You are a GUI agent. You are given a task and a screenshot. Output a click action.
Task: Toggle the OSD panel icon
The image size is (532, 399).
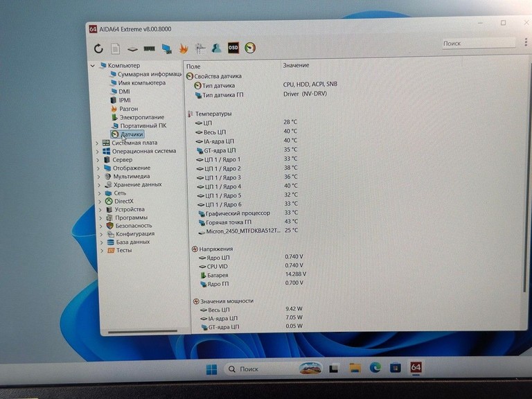(x=233, y=48)
